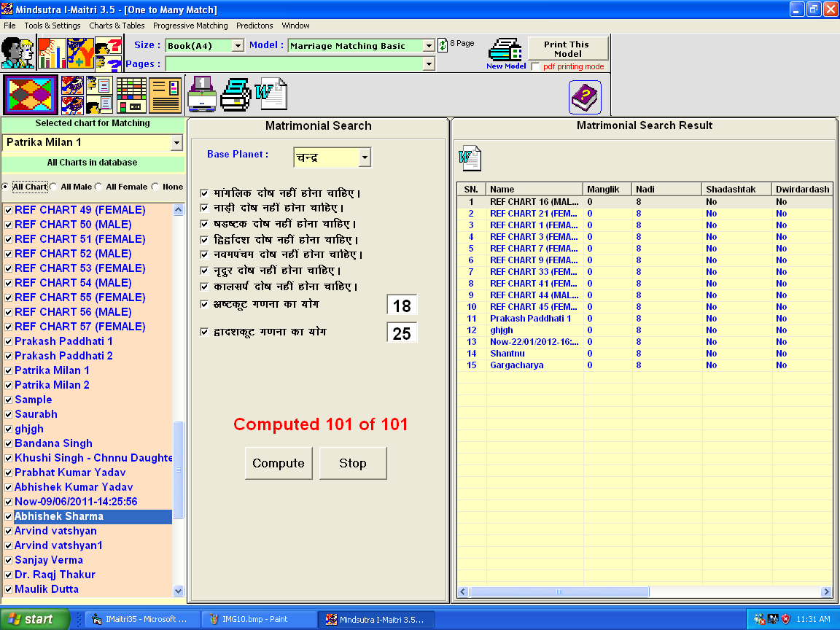Export search result to Word icon
Viewport: 840px width, 630px height.
click(x=470, y=158)
